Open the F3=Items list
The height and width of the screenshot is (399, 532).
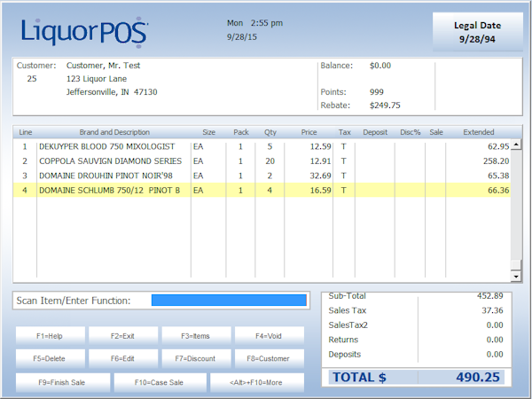[196, 336]
